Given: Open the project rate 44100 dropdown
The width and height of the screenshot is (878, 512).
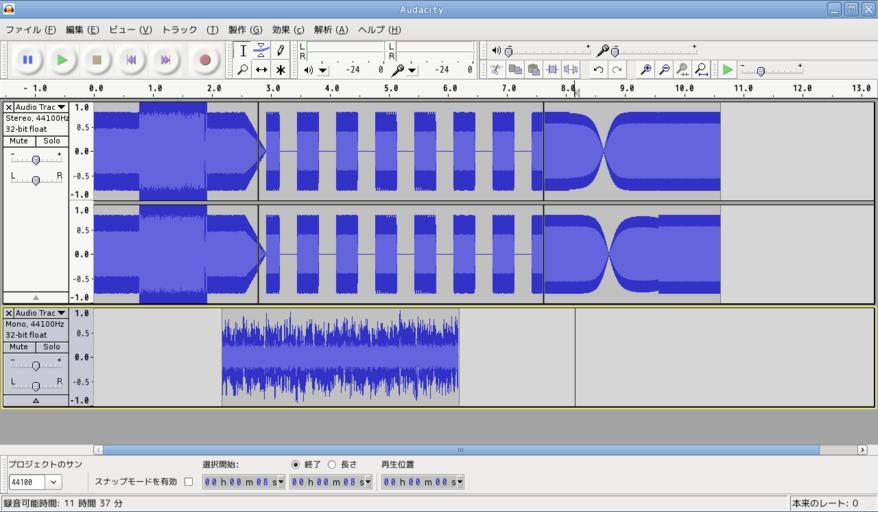Looking at the screenshot, I should [53, 482].
